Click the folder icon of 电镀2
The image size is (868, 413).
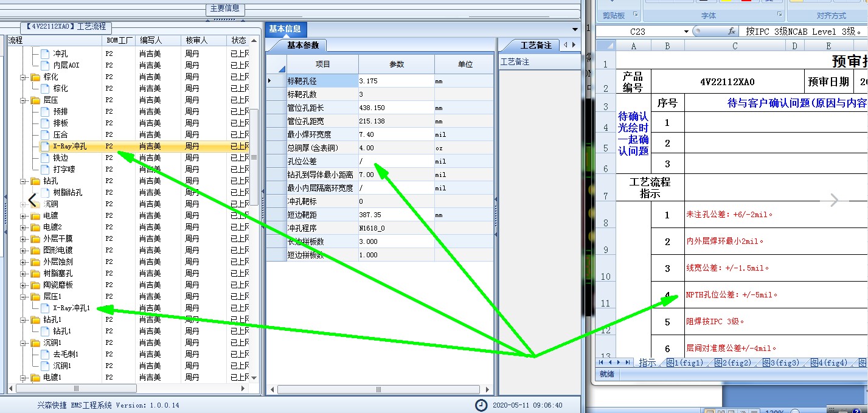[x=35, y=227]
